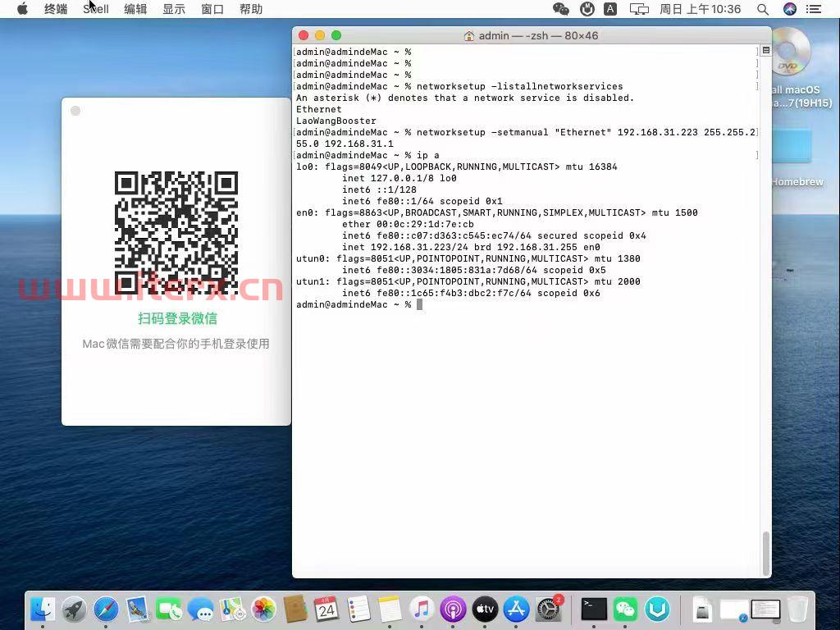Click Mac微信需要配合你的手机登录使用 text
The height and width of the screenshot is (630, 840).
click(x=176, y=344)
